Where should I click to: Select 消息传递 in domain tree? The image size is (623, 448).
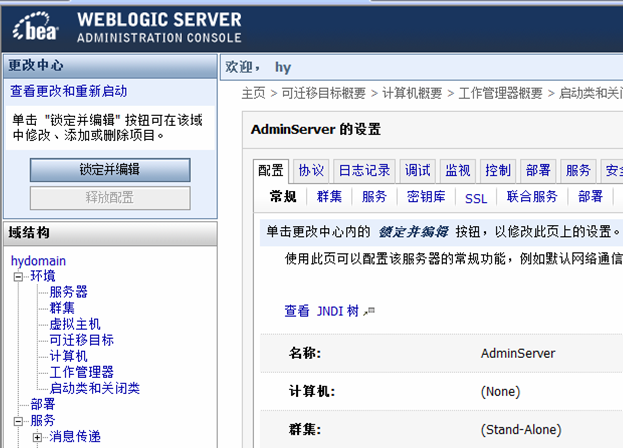[75, 436]
